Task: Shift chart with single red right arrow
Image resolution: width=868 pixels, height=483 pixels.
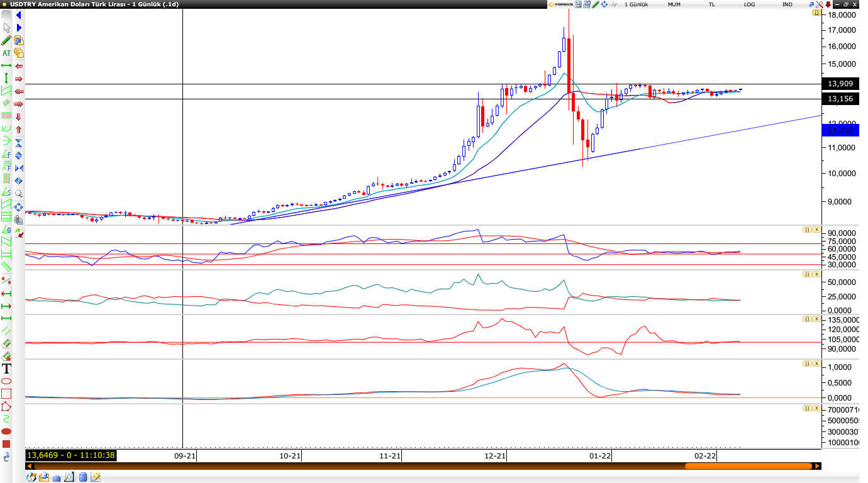Action: [19, 79]
